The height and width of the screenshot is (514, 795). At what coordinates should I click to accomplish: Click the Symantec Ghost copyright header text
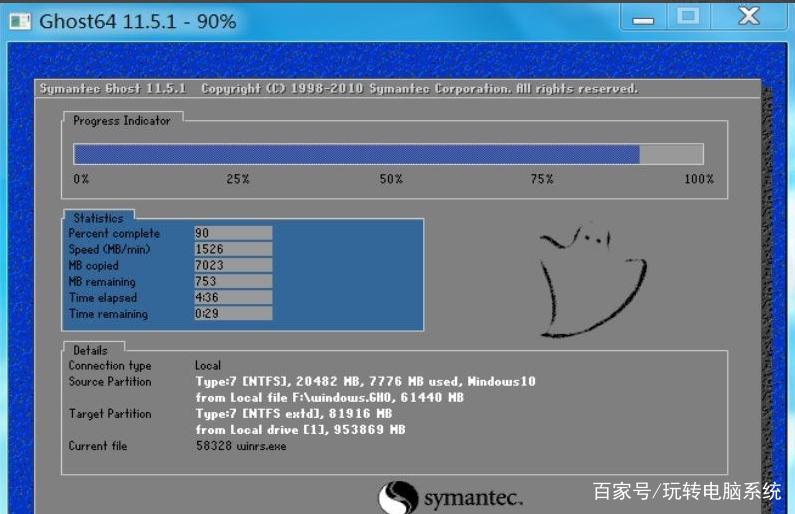point(339,89)
